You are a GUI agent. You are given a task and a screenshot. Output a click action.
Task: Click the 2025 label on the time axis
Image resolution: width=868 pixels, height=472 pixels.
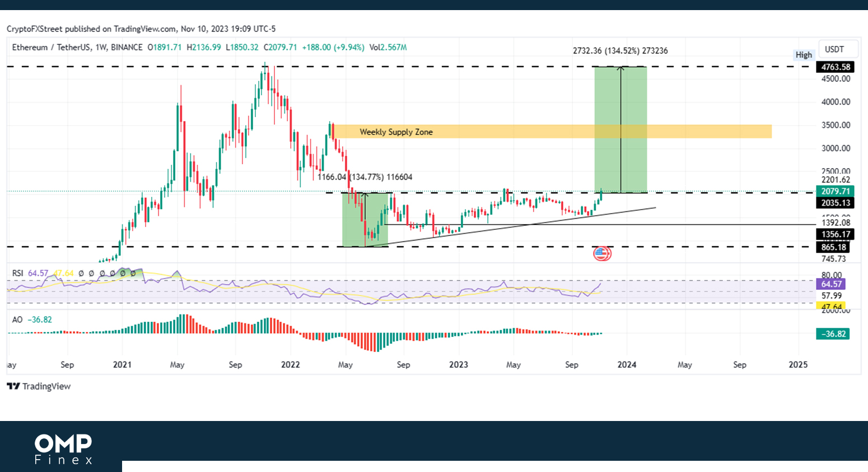point(798,364)
